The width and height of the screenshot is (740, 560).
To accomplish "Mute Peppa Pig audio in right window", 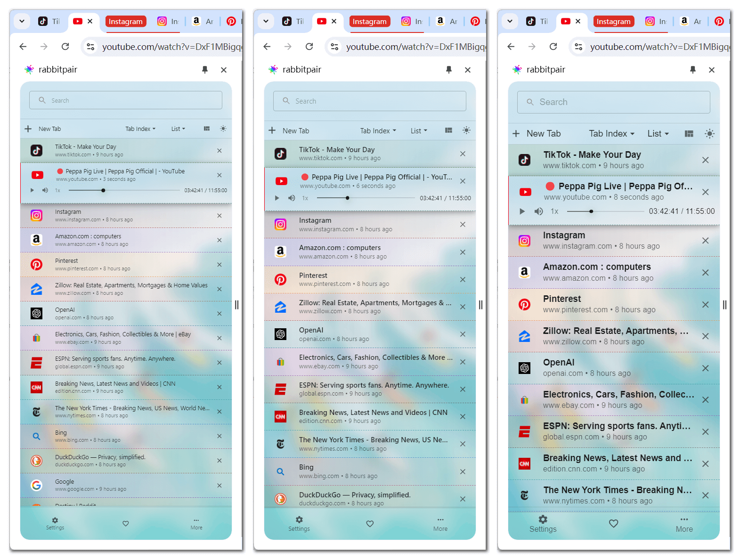I will 538,211.
